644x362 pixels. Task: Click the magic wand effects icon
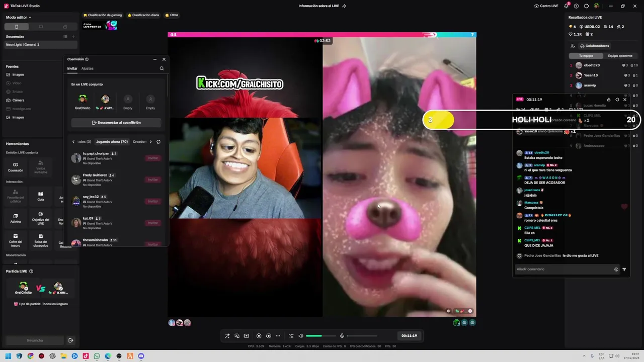pyautogui.click(x=227, y=336)
